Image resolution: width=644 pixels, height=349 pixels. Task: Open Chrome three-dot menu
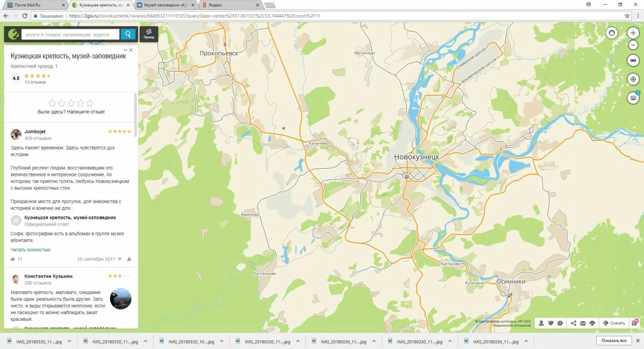coord(638,16)
